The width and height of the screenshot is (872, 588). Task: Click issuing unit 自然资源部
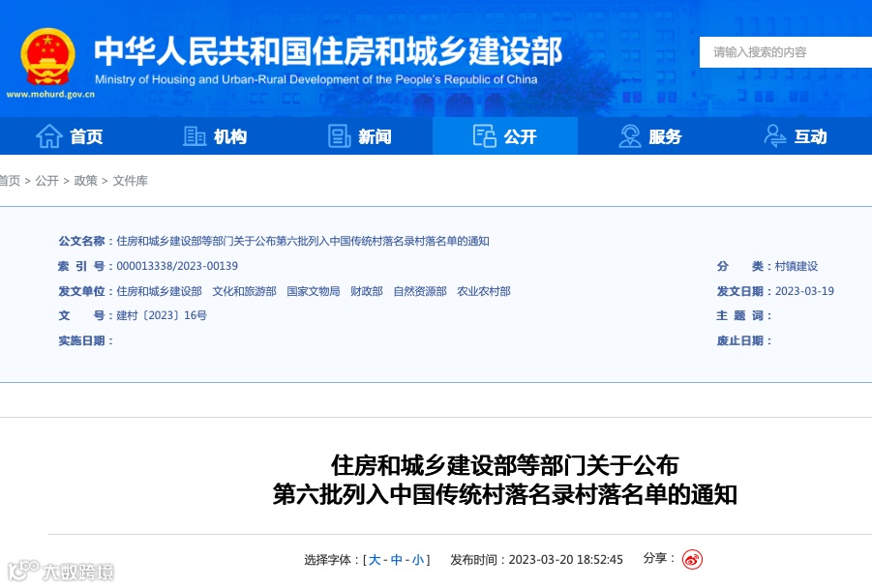[420, 291]
